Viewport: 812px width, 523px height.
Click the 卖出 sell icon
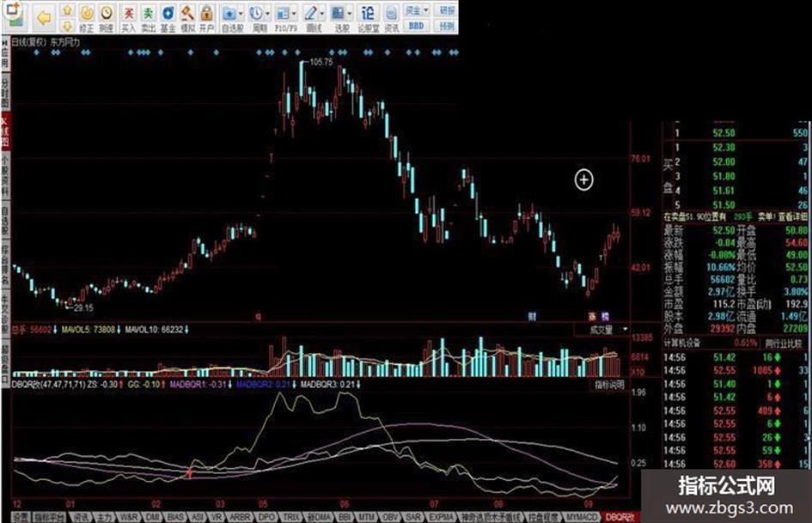[148, 18]
